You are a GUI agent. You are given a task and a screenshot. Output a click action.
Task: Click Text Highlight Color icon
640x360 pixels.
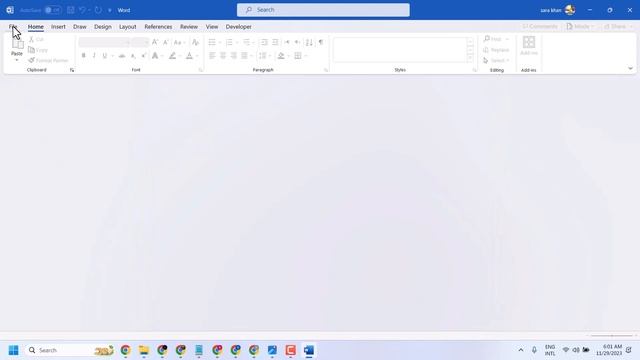click(x=173, y=56)
